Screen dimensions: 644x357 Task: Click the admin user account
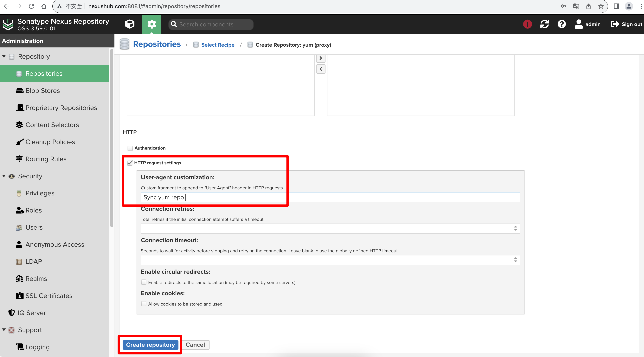coord(587,24)
